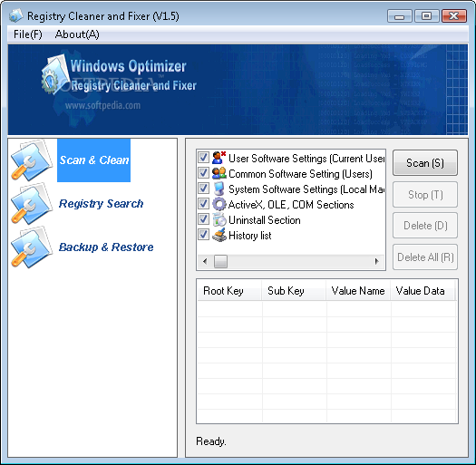
Task: Click the application icon in the title bar
Action: 15,15
